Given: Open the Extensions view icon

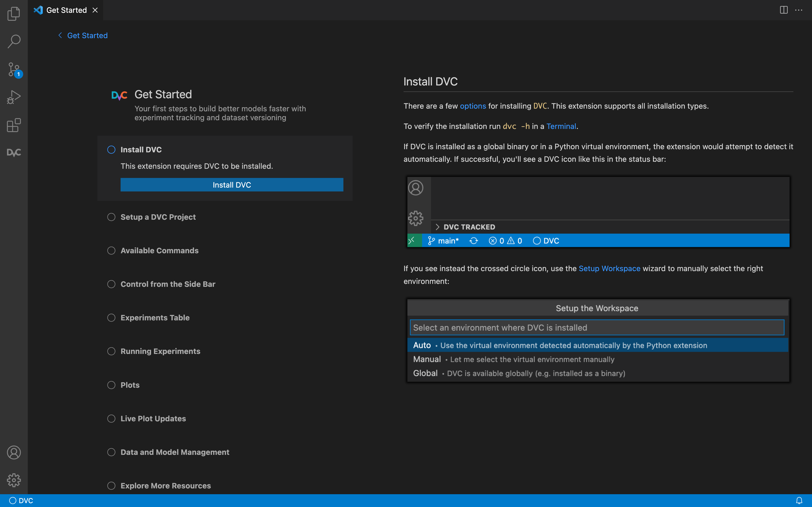Looking at the screenshot, I should [14, 125].
